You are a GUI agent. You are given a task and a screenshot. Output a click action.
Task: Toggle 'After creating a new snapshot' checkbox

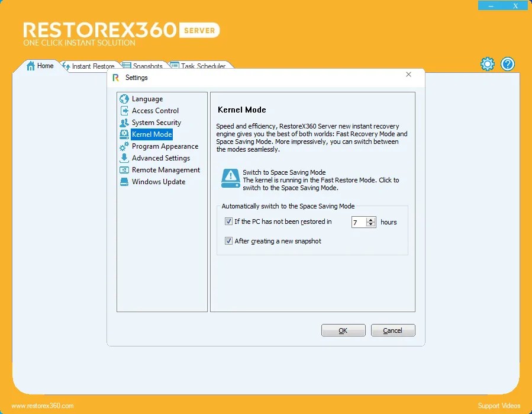(228, 241)
